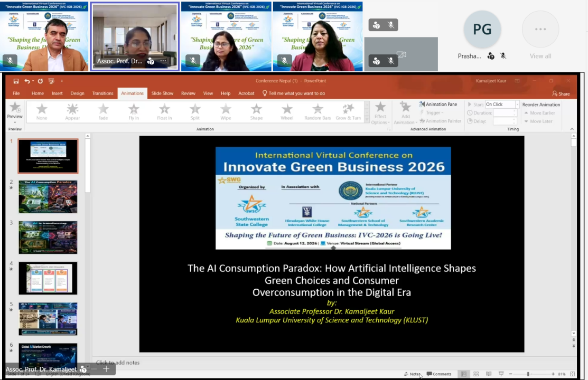Click the Tell me what you want to do box

[x=294, y=93]
